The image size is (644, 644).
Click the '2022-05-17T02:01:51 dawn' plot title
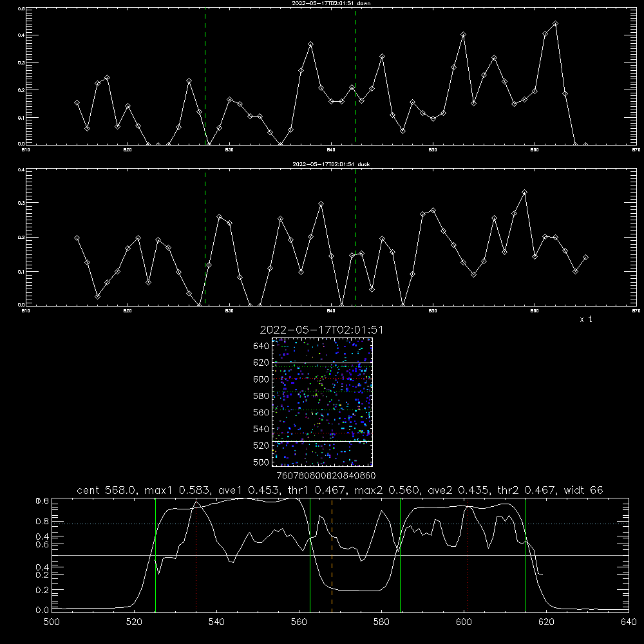[332, 3]
